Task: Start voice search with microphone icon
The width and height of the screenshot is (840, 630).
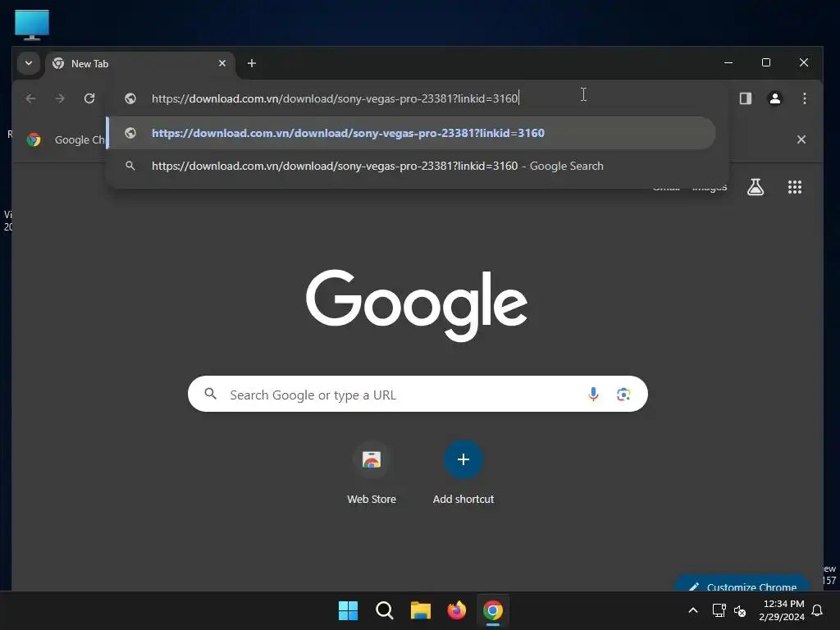Action: click(x=593, y=395)
